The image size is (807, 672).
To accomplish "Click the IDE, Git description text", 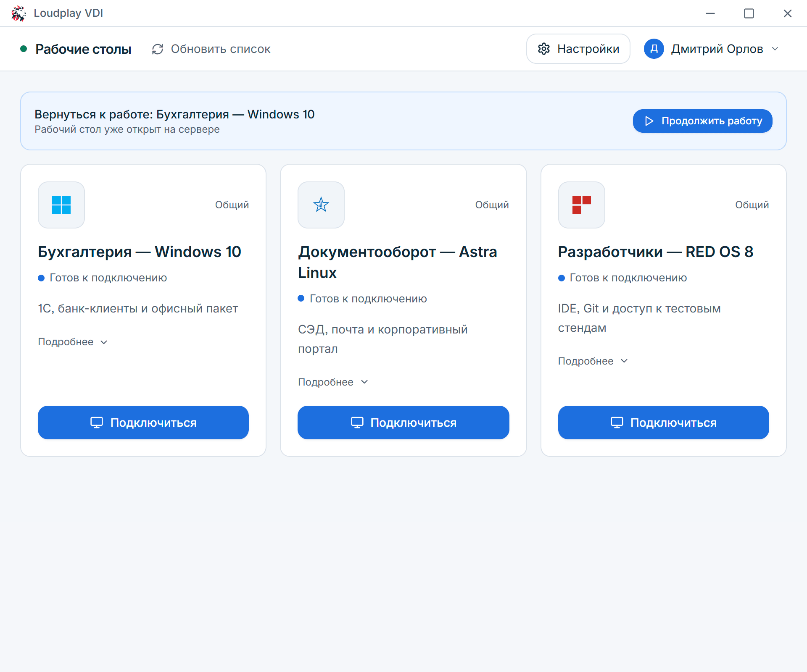I will (x=639, y=318).
